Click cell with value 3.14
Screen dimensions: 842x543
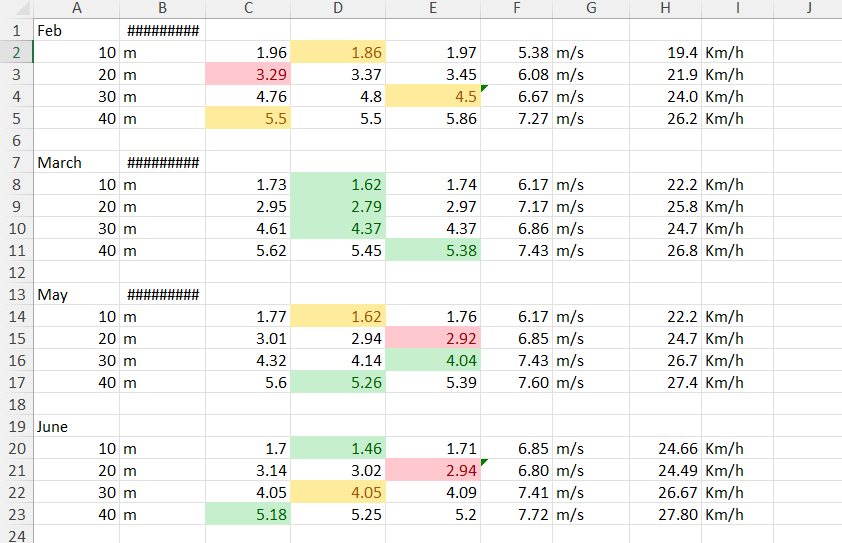248,470
